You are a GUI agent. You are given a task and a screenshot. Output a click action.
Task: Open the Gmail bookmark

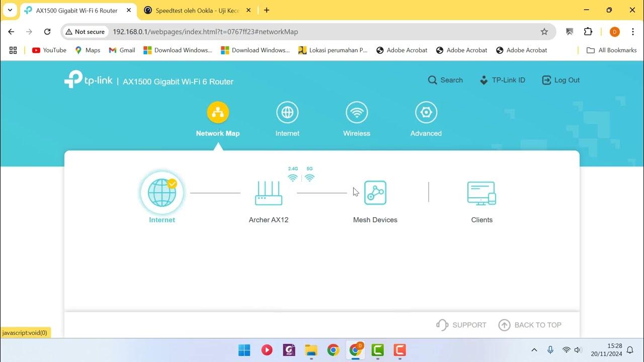122,50
